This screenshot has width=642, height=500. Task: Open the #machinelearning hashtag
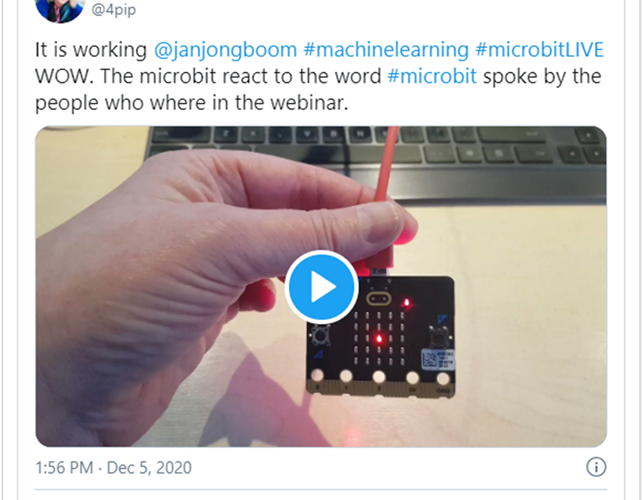tap(386, 50)
